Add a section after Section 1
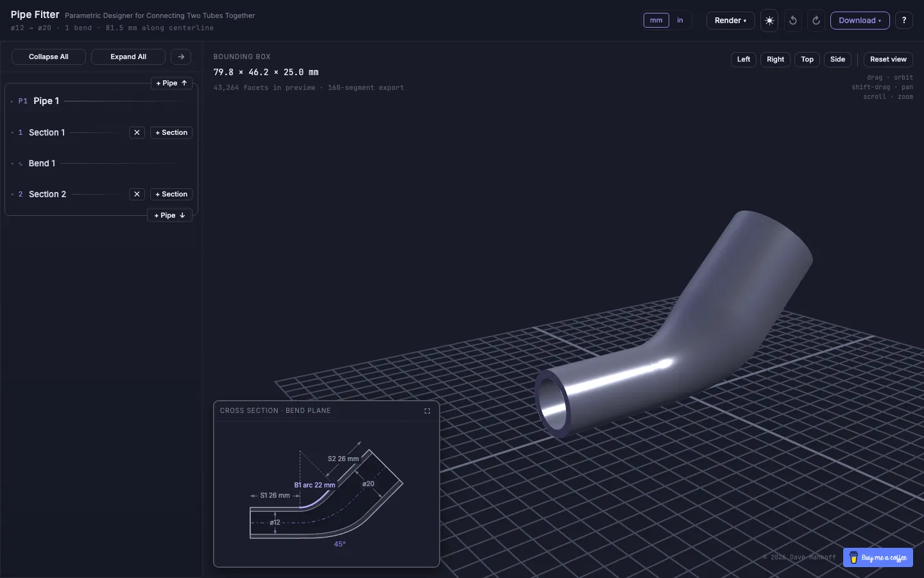The height and width of the screenshot is (578, 924). click(x=171, y=132)
